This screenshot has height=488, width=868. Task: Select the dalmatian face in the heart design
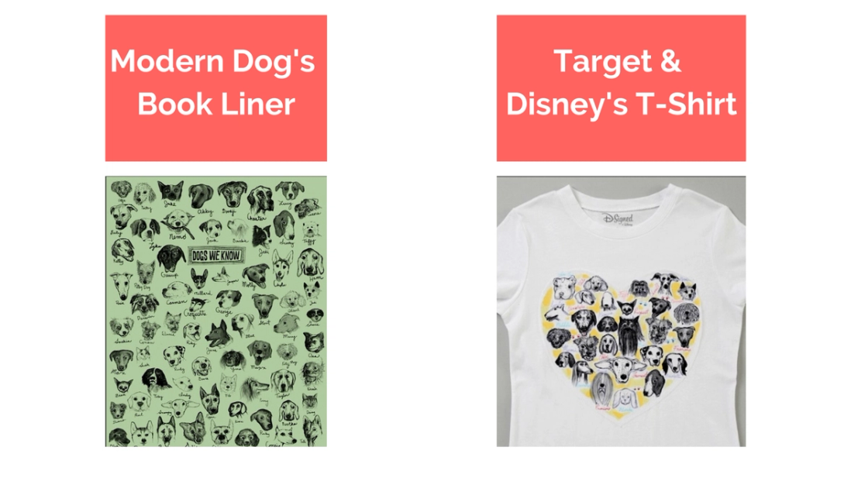(651, 354)
